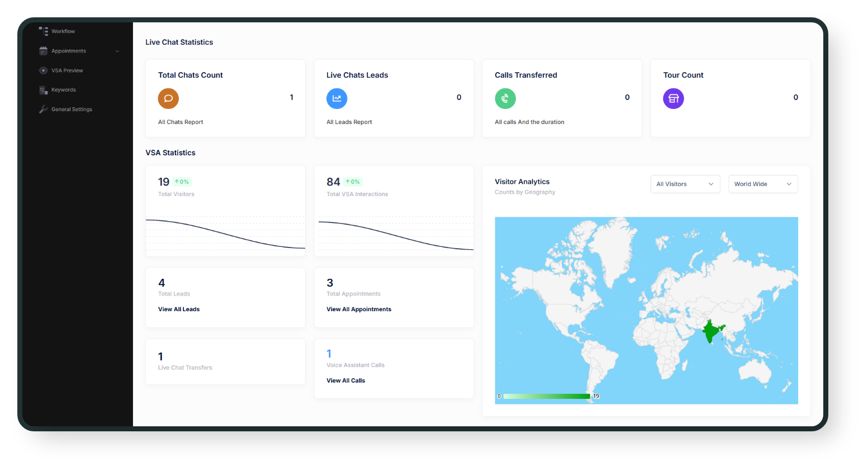Open the All Visitors dropdown
The height and width of the screenshot is (471, 868).
pyautogui.click(x=685, y=184)
